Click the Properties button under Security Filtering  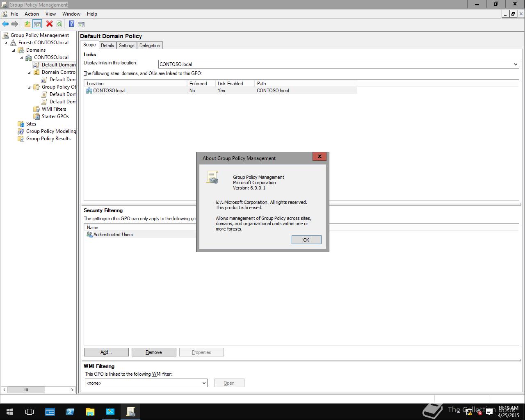pyautogui.click(x=201, y=352)
